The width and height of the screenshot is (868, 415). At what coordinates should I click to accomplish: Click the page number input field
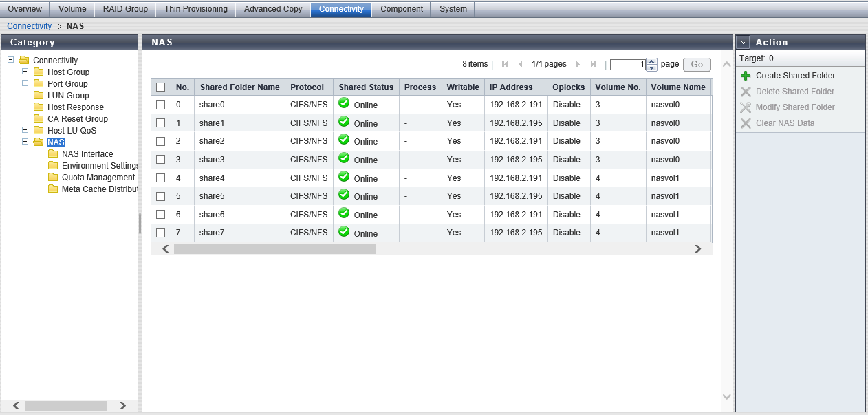(627, 65)
